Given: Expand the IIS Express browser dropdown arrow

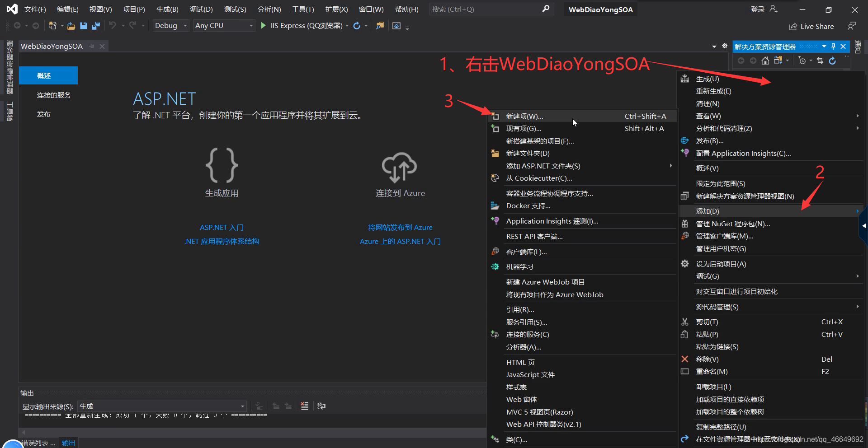Looking at the screenshot, I should [x=347, y=26].
